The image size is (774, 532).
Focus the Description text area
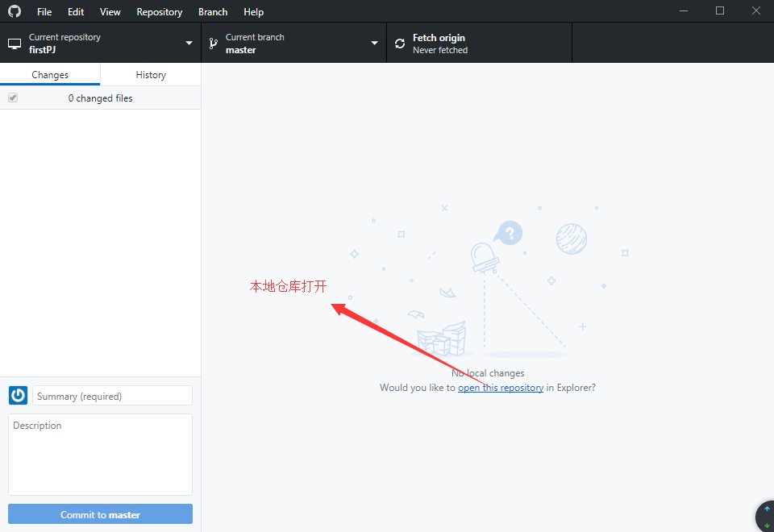[100, 455]
